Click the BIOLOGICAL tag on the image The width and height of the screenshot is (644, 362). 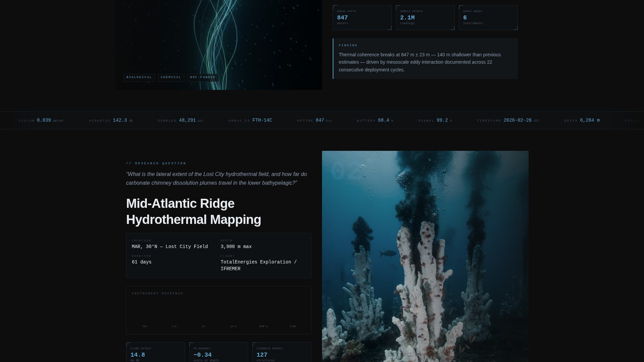click(x=139, y=77)
